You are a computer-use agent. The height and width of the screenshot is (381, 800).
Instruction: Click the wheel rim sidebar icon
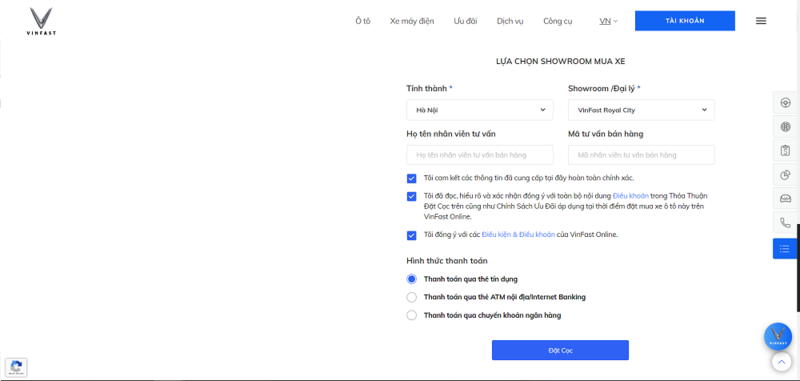coord(785,126)
